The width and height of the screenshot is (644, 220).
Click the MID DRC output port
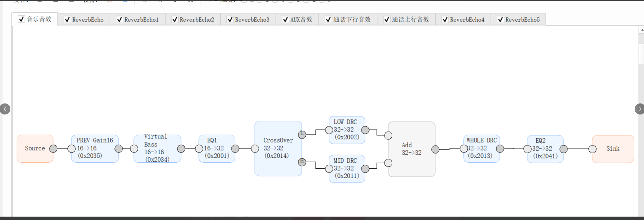pos(365,169)
